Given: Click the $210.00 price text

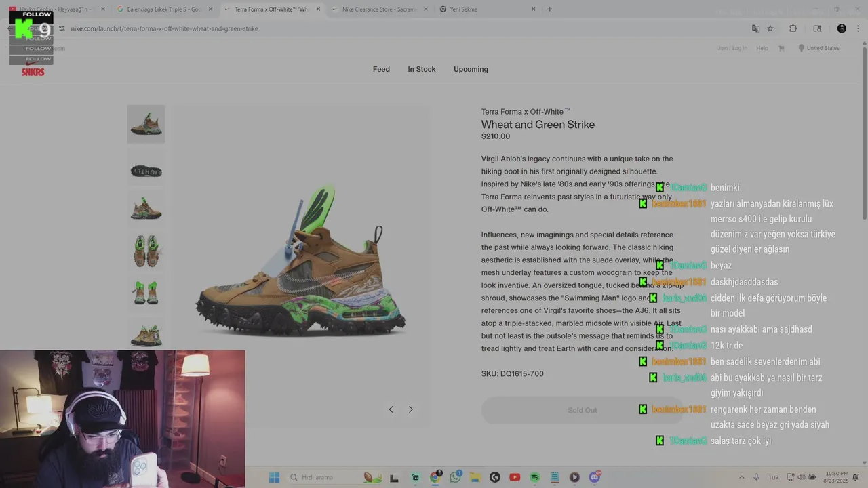Looking at the screenshot, I should point(496,136).
